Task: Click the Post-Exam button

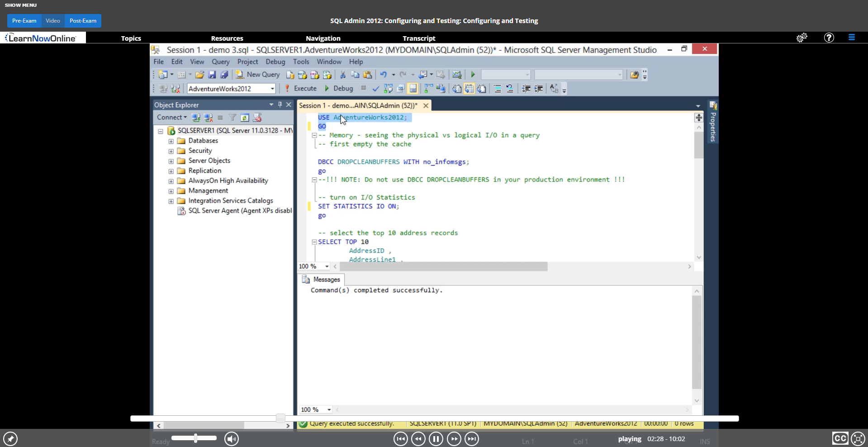Action: pos(82,21)
